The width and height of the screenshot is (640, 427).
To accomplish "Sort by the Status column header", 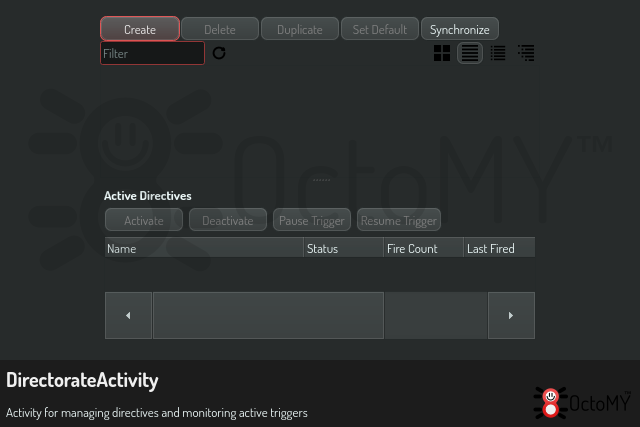I will click(344, 248).
